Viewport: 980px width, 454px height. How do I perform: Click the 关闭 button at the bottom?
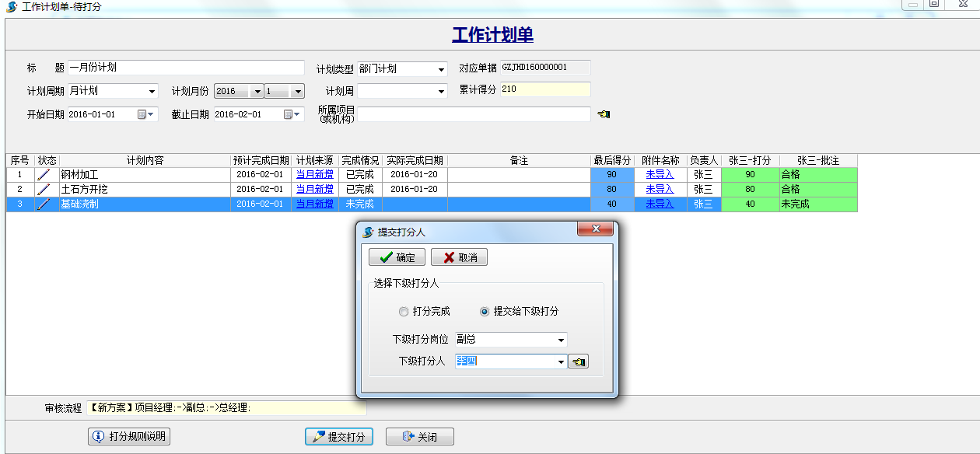point(419,436)
